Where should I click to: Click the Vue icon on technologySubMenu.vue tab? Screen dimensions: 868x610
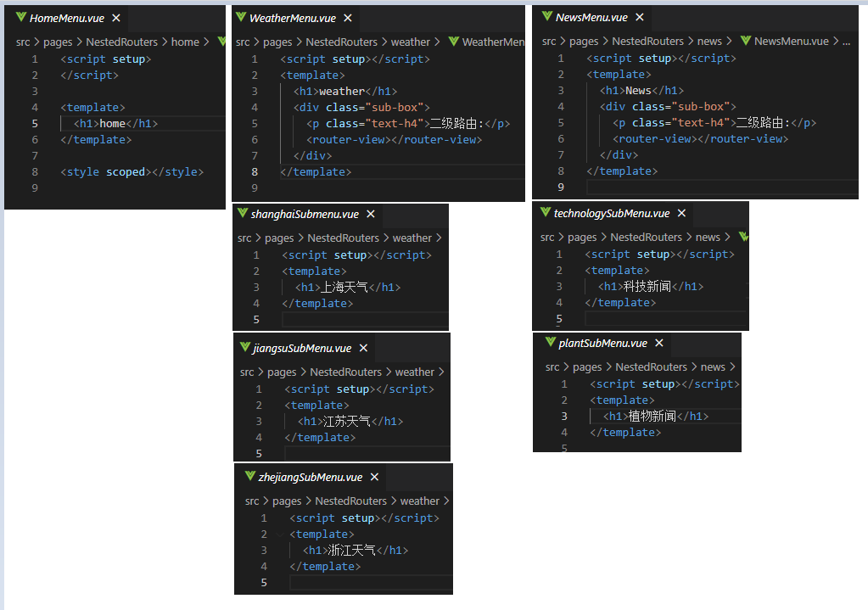pyautogui.click(x=546, y=212)
